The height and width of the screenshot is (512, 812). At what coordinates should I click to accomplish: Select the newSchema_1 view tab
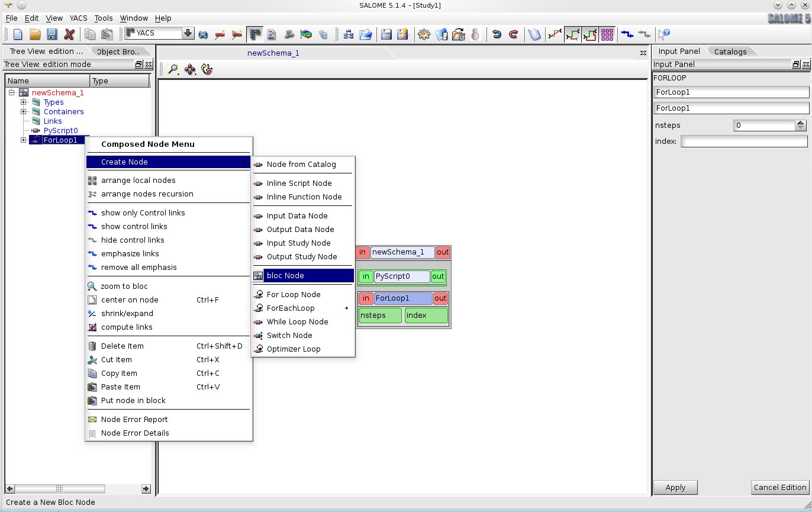tap(273, 53)
